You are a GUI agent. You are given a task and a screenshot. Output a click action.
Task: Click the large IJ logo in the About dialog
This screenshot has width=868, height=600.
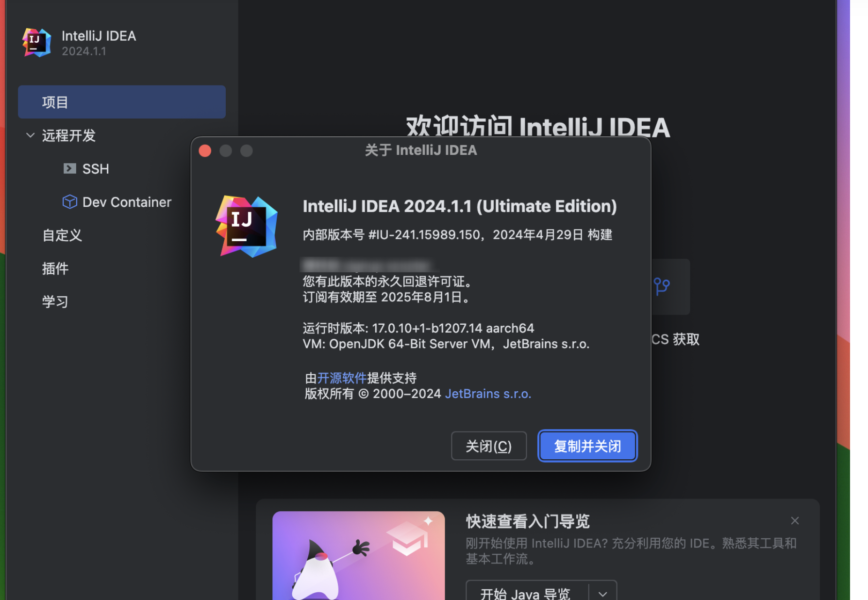[x=247, y=226]
